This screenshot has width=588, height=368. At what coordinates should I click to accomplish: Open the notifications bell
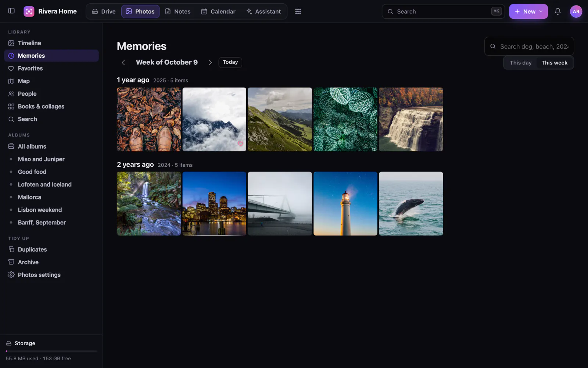tap(557, 11)
